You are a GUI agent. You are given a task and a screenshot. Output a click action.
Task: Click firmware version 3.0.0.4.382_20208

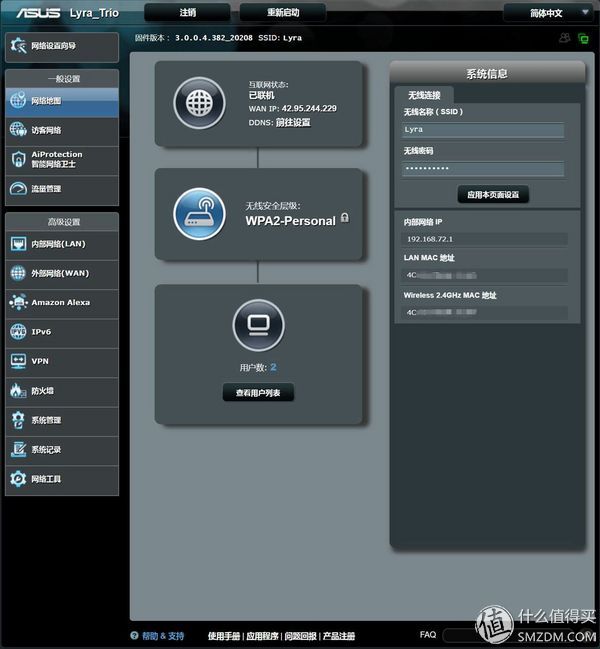click(214, 38)
